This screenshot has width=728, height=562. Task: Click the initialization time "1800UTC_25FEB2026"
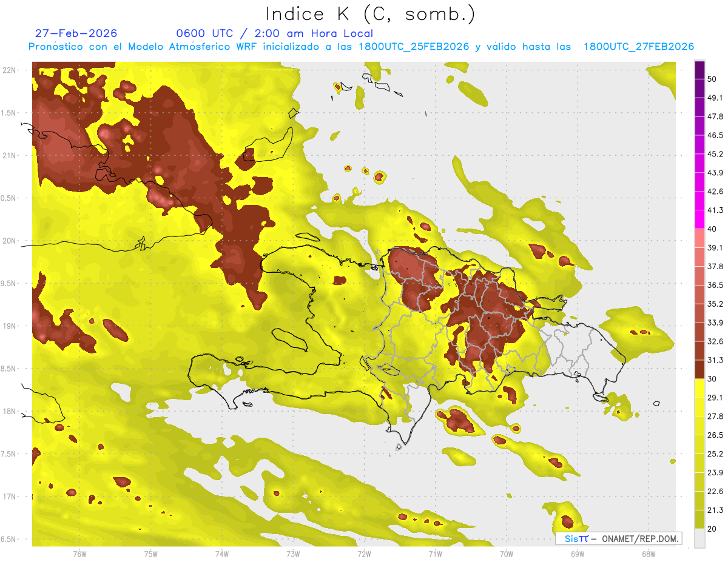[x=414, y=47]
